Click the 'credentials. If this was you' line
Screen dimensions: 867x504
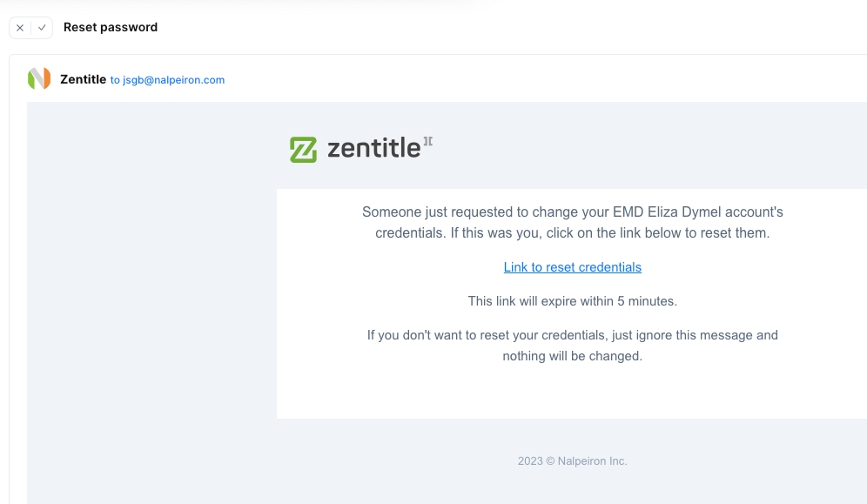tap(572, 233)
